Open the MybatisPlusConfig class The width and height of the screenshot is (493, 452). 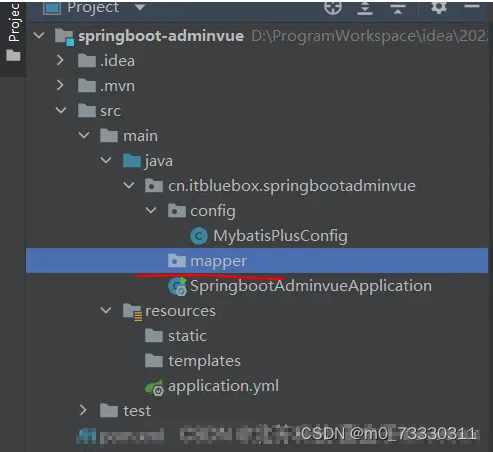point(280,236)
